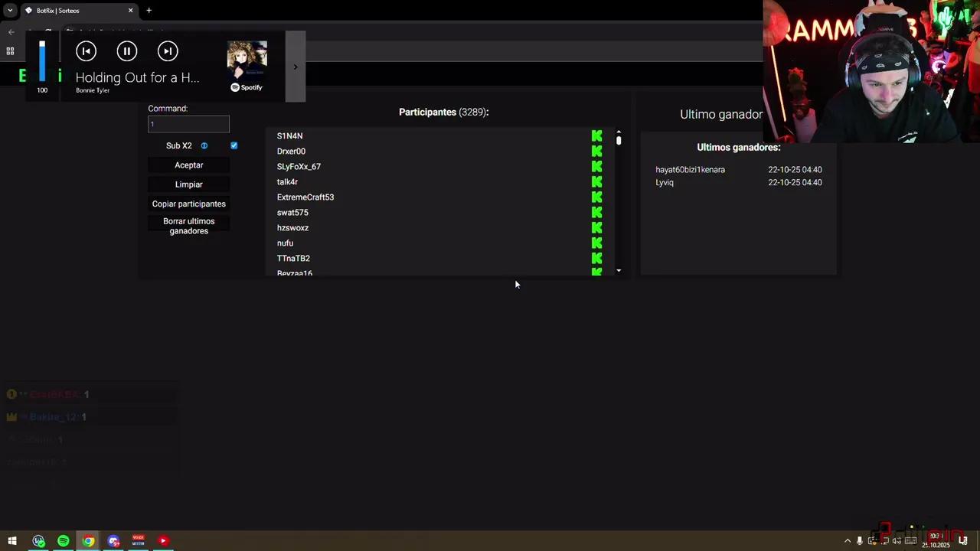Screen dimensions: 980x551
Task: Click the Command input field
Action: click(188, 124)
